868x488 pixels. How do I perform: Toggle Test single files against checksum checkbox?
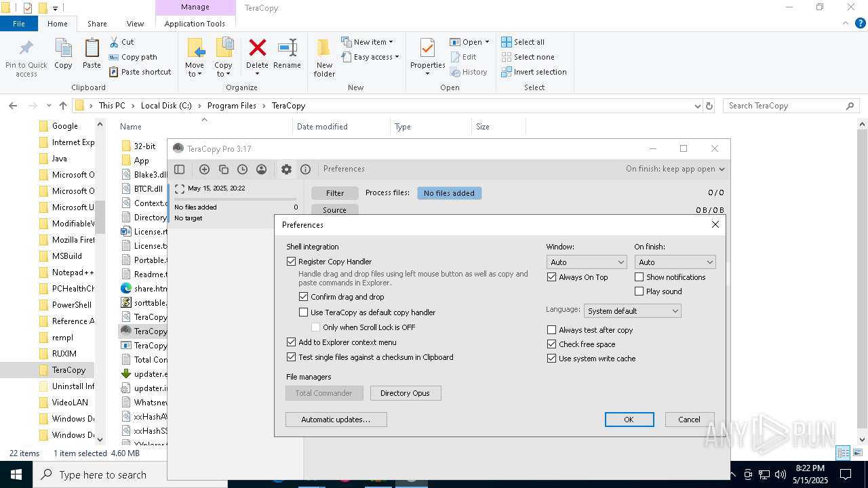tap(292, 357)
